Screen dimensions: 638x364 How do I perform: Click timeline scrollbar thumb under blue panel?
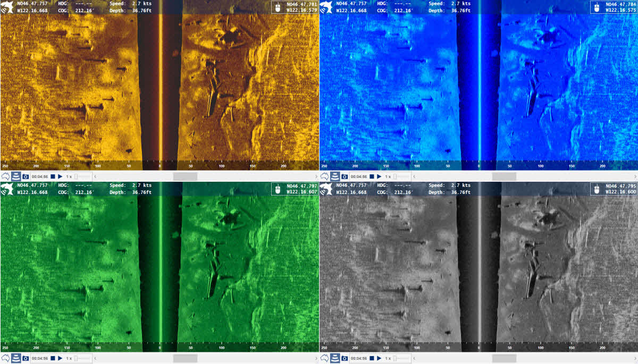[504, 176]
